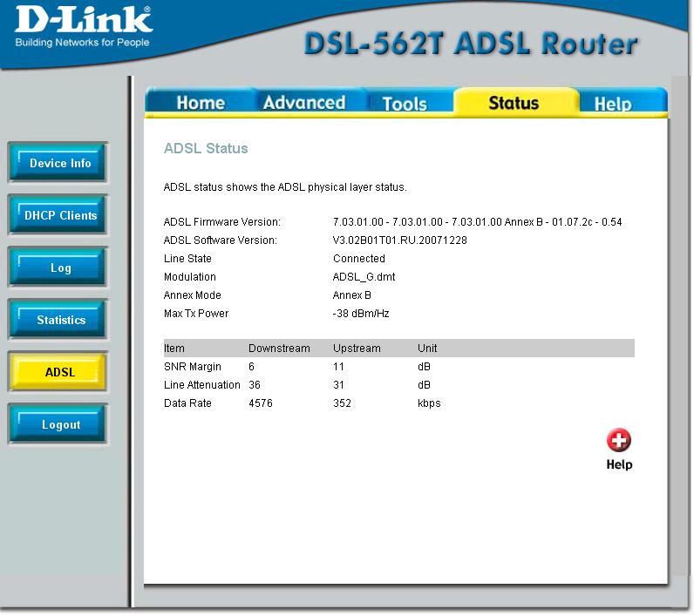Screen dimensions: 694x616
Task: Open the Tools tab
Action: point(405,104)
